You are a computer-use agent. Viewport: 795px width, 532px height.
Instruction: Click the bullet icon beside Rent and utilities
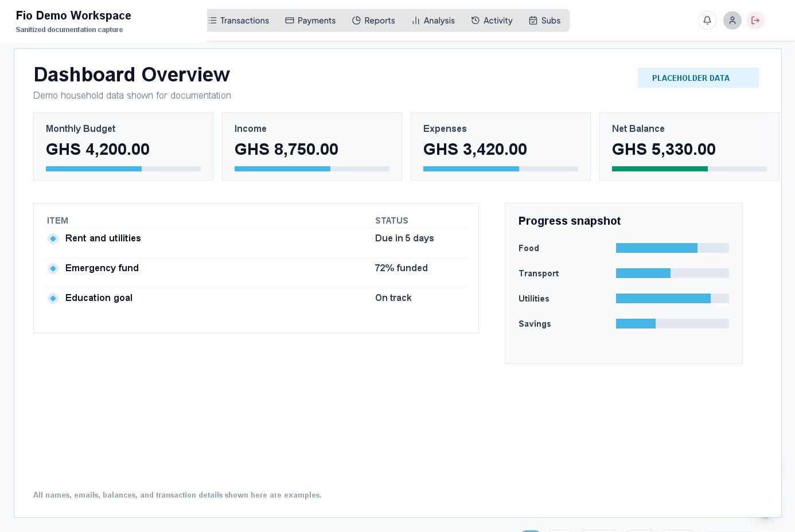pyautogui.click(x=53, y=238)
